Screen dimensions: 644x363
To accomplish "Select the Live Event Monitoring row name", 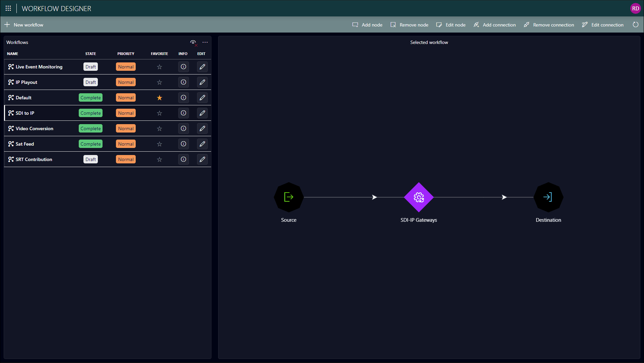I will coord(39,67).
